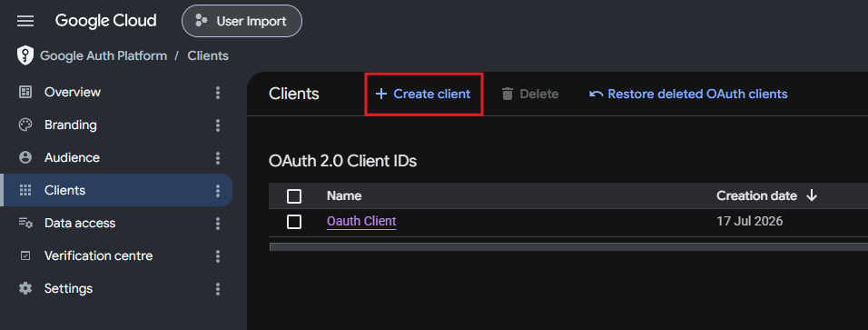
Task: Open the three-dot menu beside Settings
Action: point(218,288)
